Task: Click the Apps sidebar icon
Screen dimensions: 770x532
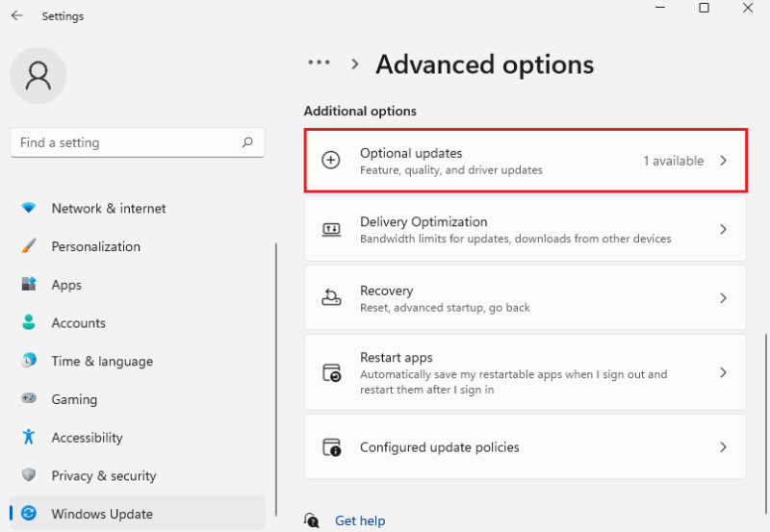Action: (x=29, y=284)
